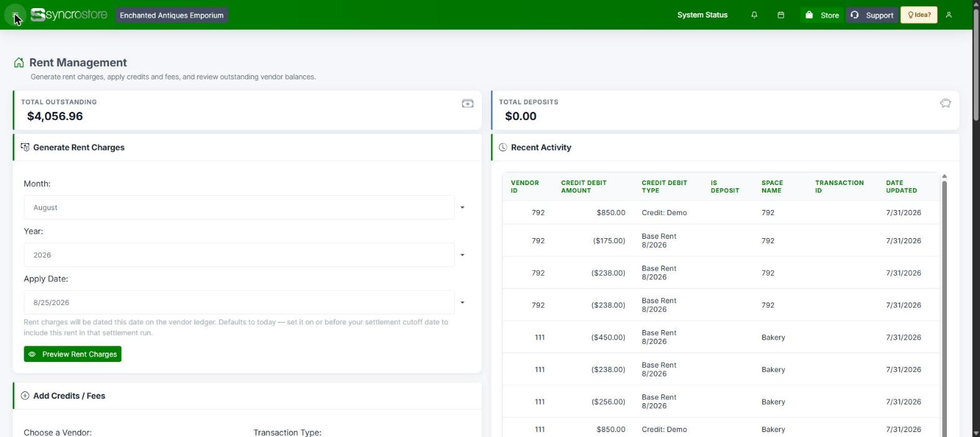
Task: Click the SyncroStore logo
Action: pyautogui.click(x=69, y=15)
